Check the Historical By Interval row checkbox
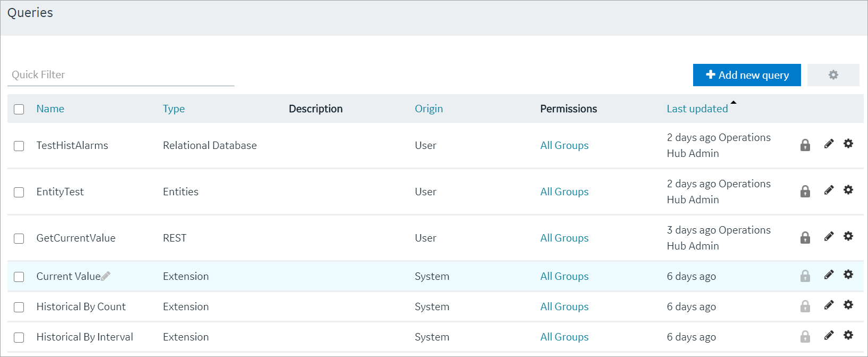The height and width of the screenshot is (357, 868). point(19,337)
